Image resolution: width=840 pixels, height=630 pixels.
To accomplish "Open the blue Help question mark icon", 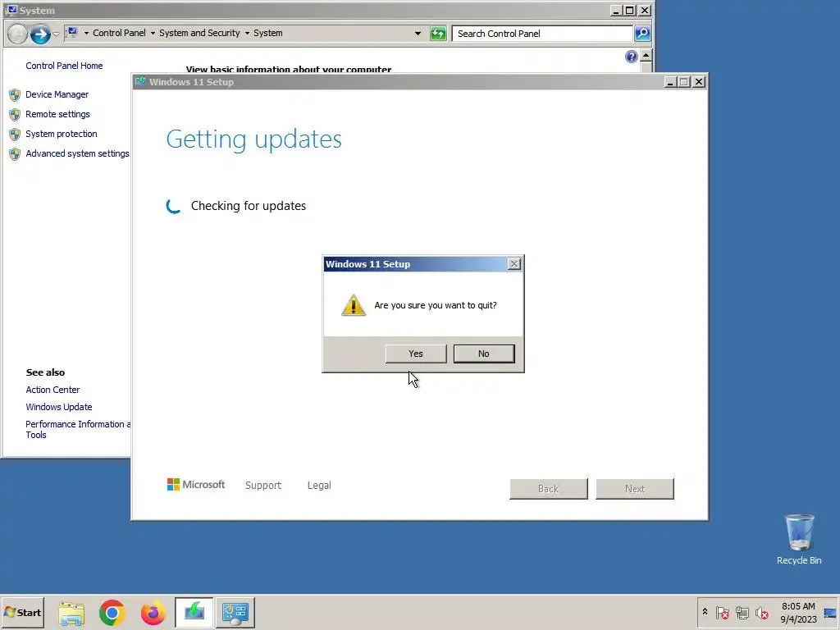I will pyautogui.click(x=631, y=57).
